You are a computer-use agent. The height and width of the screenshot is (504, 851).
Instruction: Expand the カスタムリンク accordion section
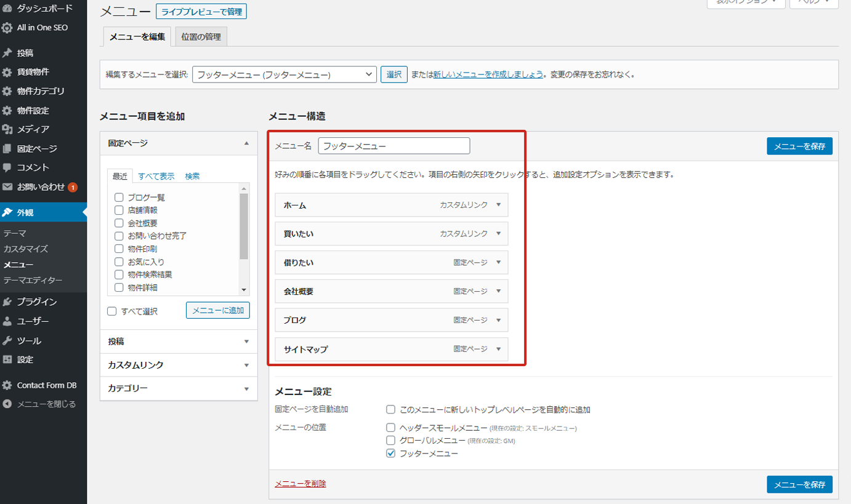pos(179,365)
